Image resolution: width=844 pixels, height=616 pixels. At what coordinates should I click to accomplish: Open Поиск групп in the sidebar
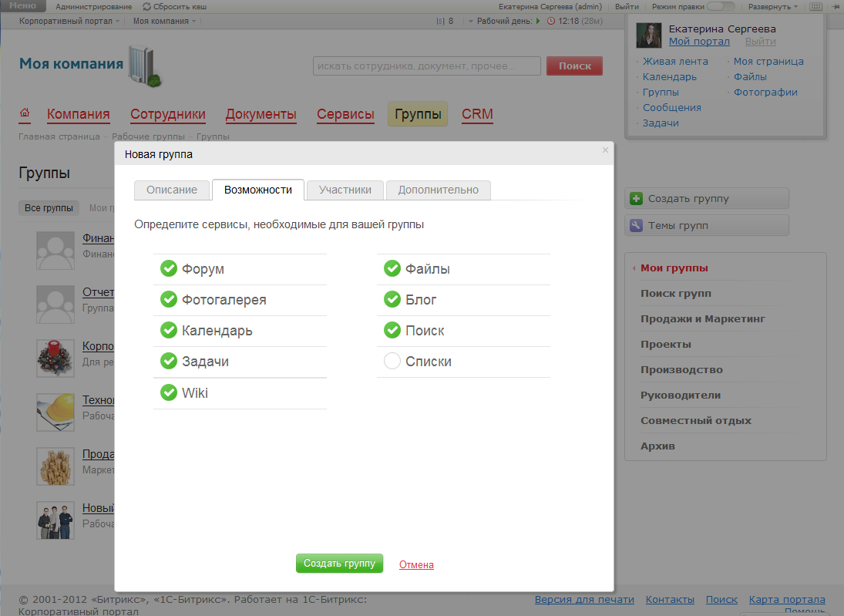coord(675,294)
